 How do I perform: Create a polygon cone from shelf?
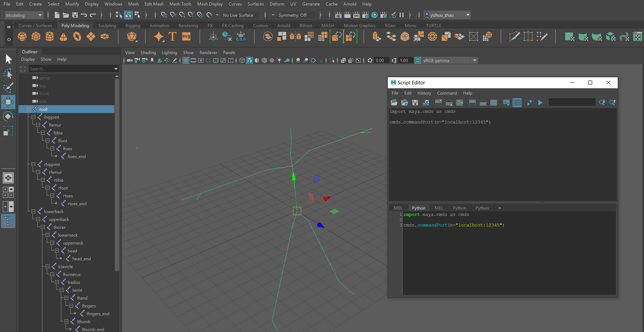[x=64, y=37]
